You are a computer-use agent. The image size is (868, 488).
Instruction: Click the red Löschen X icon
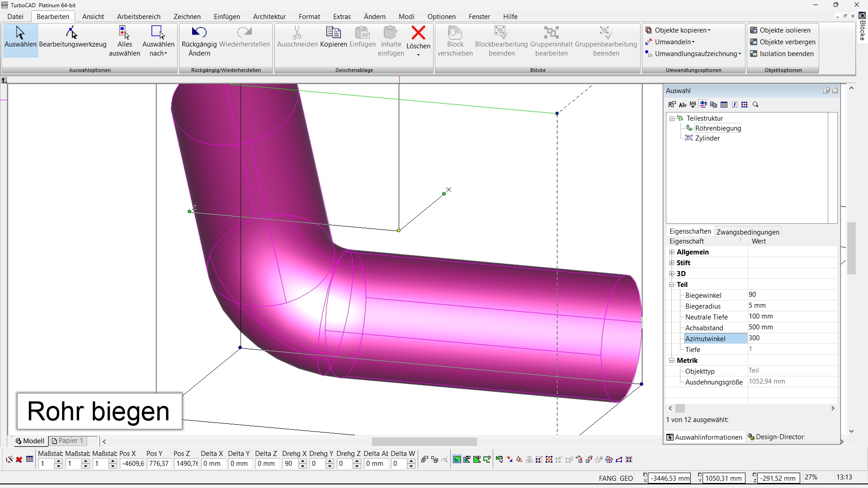(418, 33)
